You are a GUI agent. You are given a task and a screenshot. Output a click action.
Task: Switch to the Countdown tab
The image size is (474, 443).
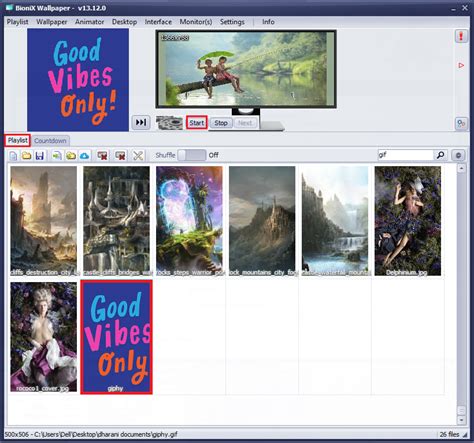pos(50,141)
